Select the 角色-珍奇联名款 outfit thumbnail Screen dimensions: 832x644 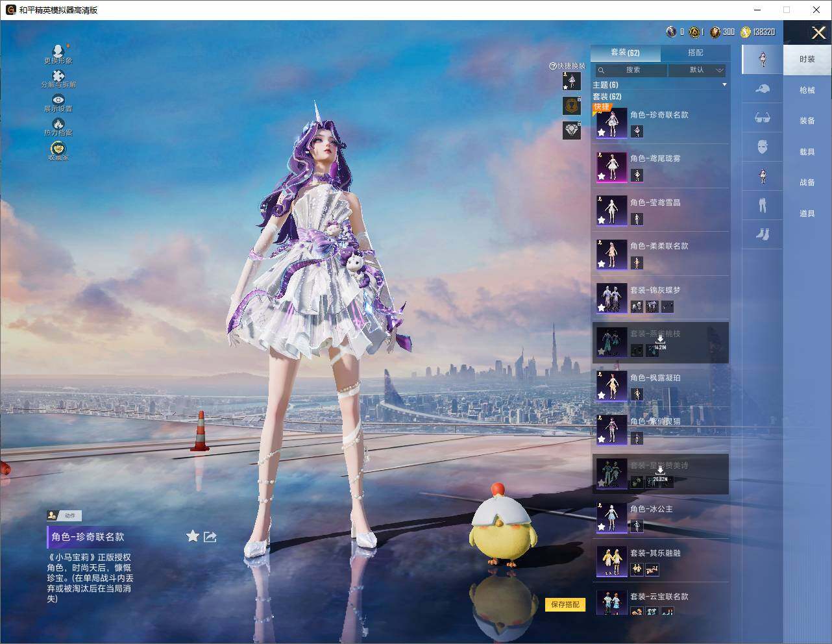point(611,123)
